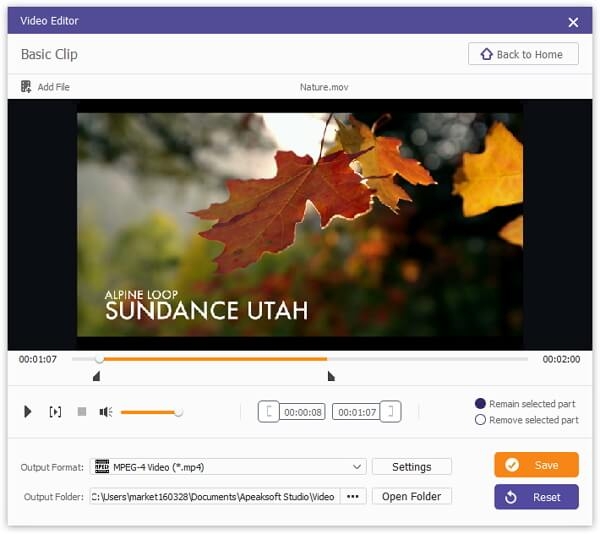Save the clipped video
Image resolution: width=600 pixels, height=534 pixels.
click(536, 465)
